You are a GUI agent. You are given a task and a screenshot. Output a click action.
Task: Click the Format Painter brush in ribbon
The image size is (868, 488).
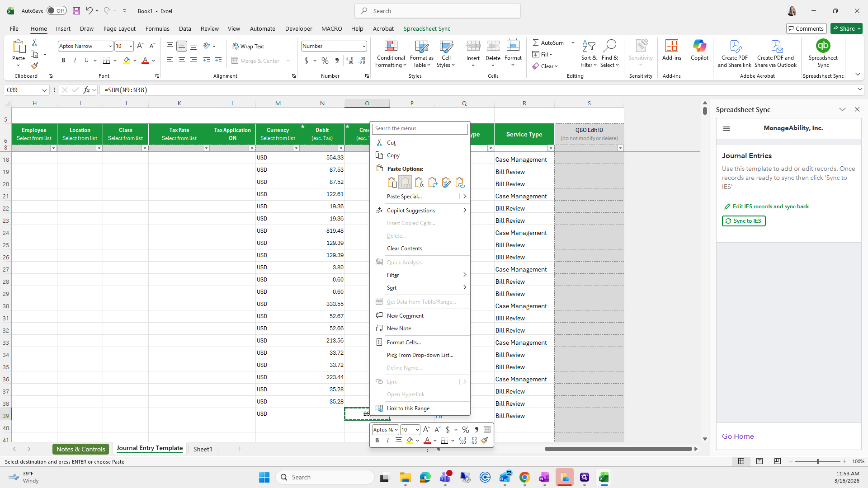coord(34,66)
